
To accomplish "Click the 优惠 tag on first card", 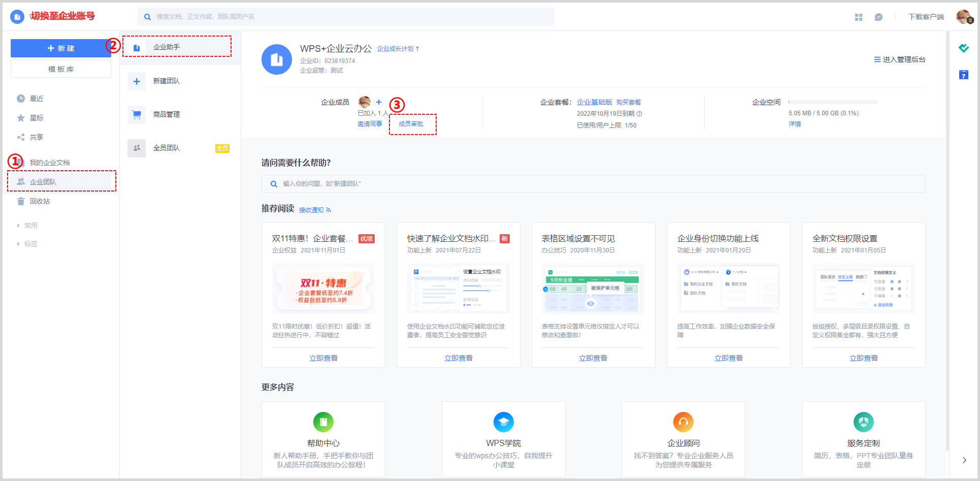I will coord(367,239).
